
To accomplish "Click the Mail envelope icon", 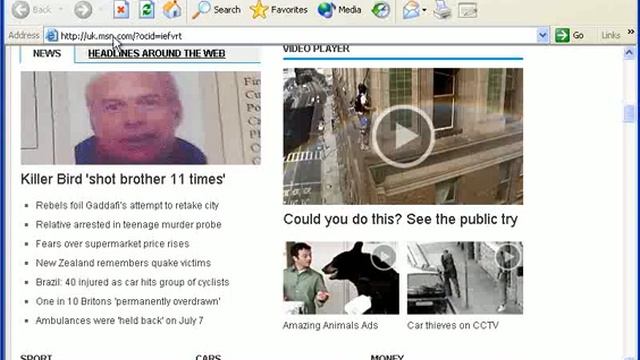I will coord(411,9).
